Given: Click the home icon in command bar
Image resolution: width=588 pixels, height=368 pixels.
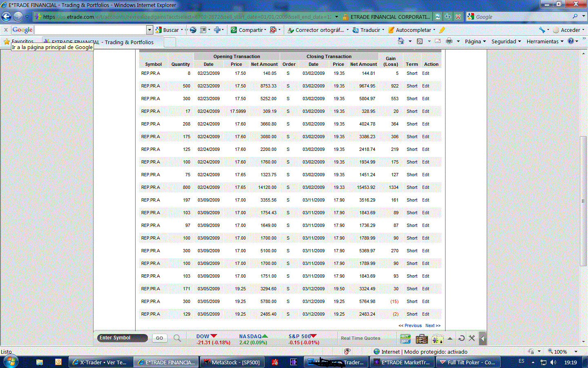Looking at the screenshot, I should 401,41.
